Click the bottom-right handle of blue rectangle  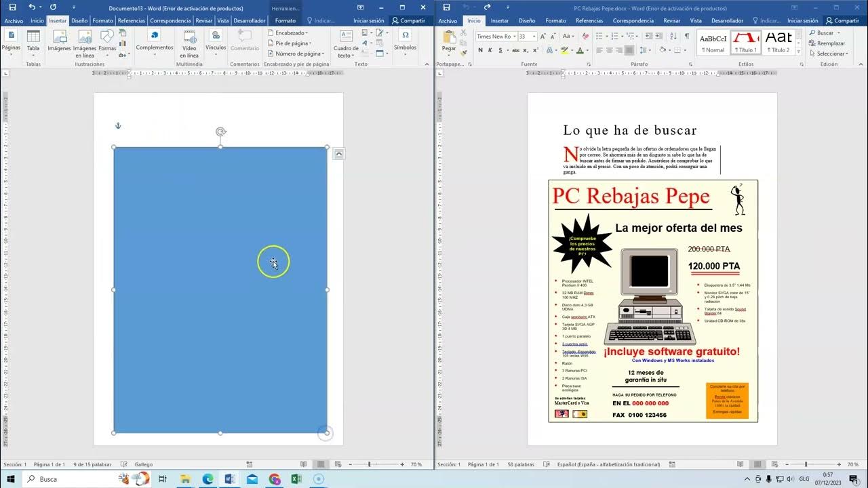327,432
